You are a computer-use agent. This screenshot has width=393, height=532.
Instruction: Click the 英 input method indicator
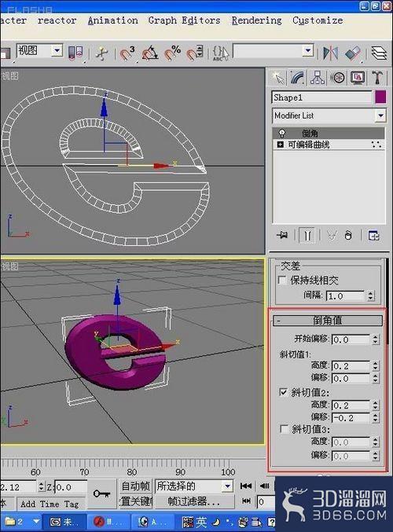[201, 522]
